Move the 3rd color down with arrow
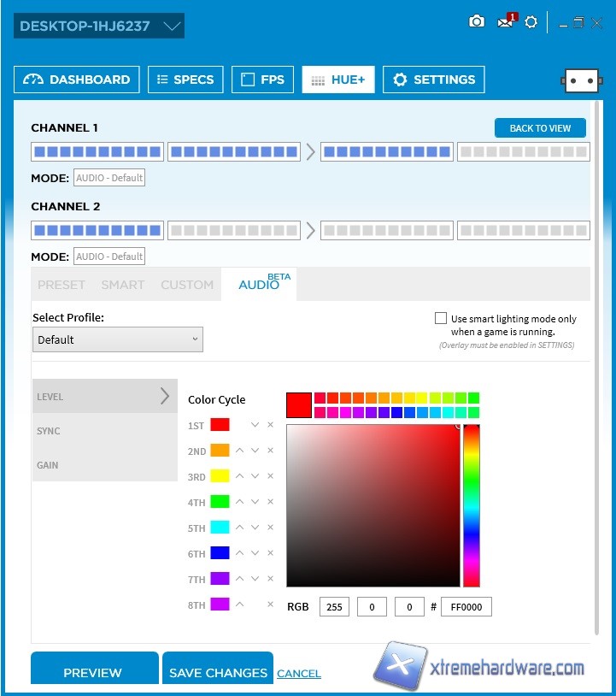Screen dimensions: 616x696 coord(255,476)
